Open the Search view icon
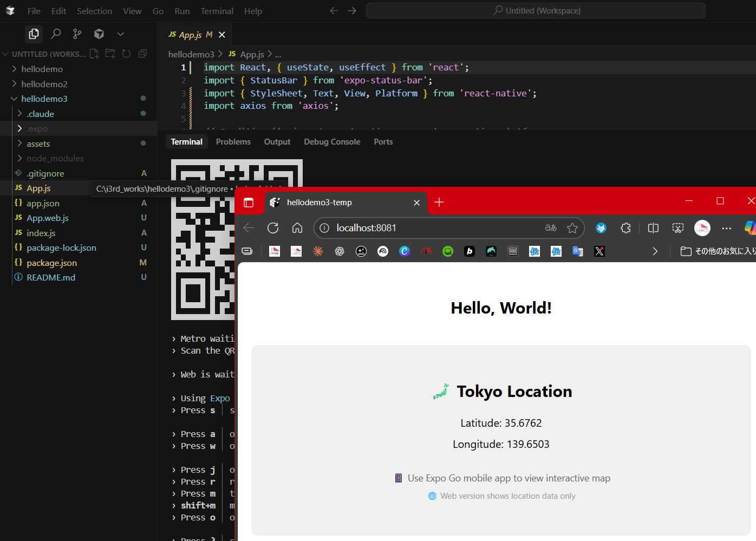756x541 pixels. pyautogui.click(x=56, y=34)
